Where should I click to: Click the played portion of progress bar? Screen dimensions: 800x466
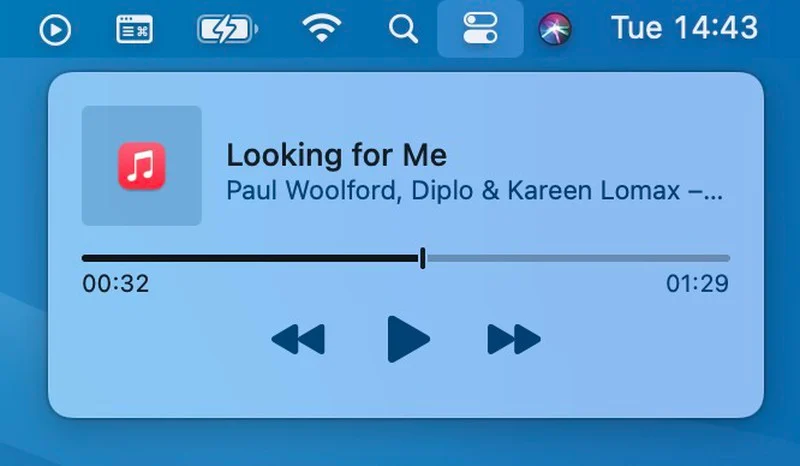coord(250,258)
